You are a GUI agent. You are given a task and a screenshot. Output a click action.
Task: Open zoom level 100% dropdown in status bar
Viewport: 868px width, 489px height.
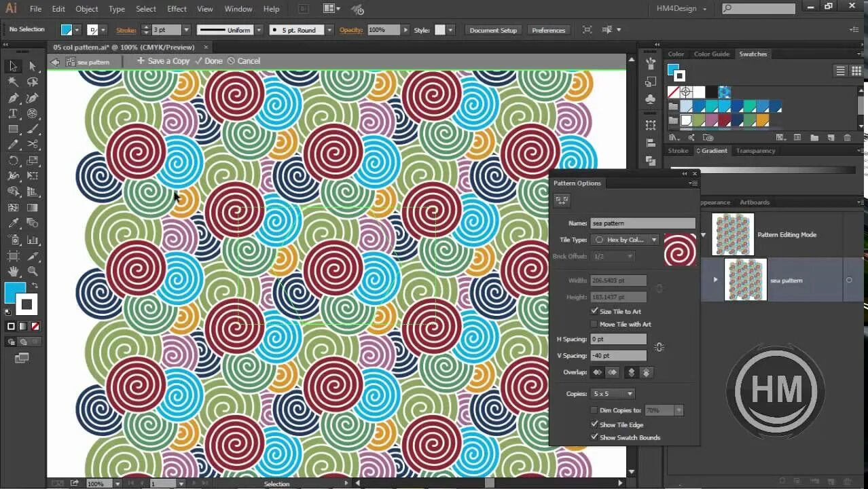click(117, 484)
